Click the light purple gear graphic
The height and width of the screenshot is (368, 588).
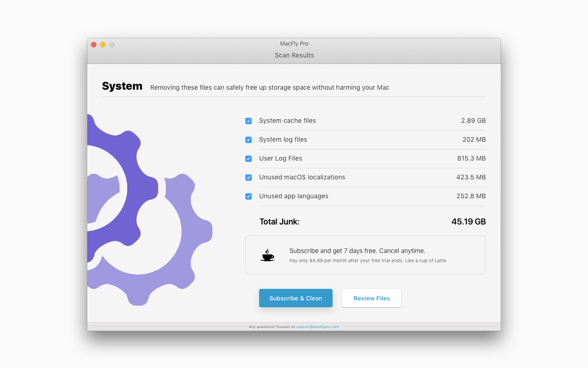point(188,258)
